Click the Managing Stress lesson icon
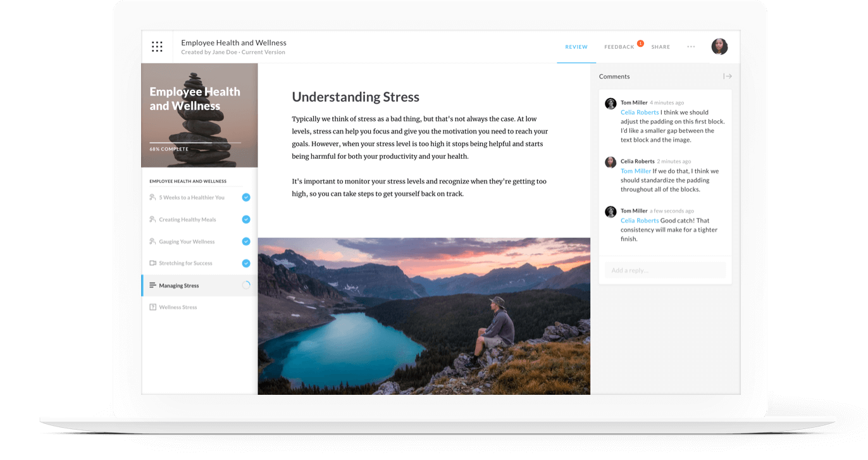Screen dimensions: 868x460 (152, 285)
